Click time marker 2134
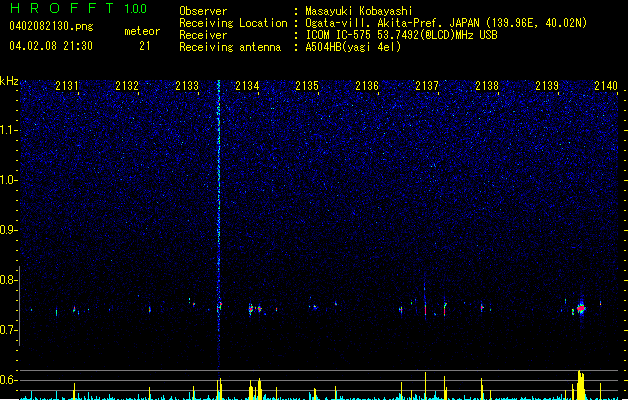The image size is (629, 400). click(247, 86)
